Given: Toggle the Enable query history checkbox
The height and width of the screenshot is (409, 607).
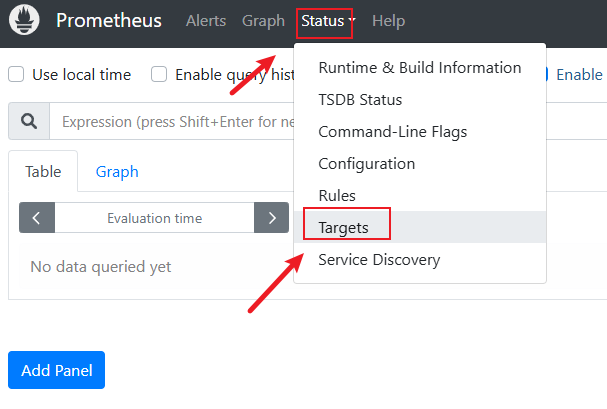Looking at the screenshot, I should pyautogui.click(x=159, y=74).
